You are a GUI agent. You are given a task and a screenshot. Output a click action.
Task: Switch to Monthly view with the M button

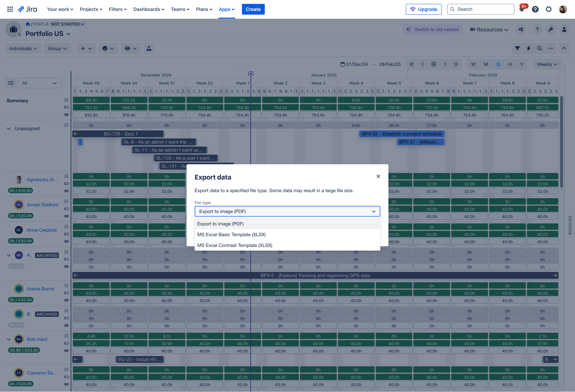[486, 64]
